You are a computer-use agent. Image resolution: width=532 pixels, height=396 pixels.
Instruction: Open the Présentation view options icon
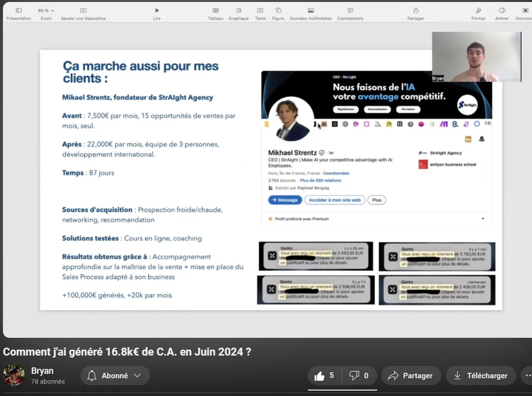pos(18,10)
